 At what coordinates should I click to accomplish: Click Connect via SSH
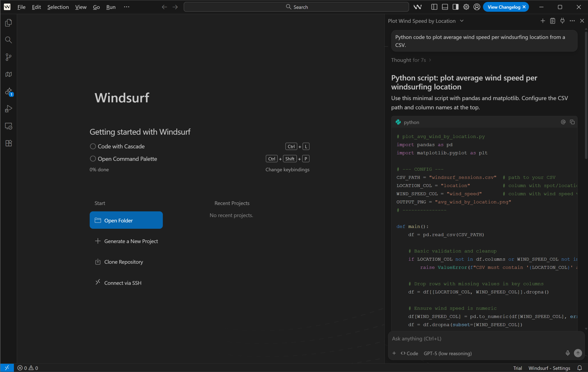click(x=118, y=282)
